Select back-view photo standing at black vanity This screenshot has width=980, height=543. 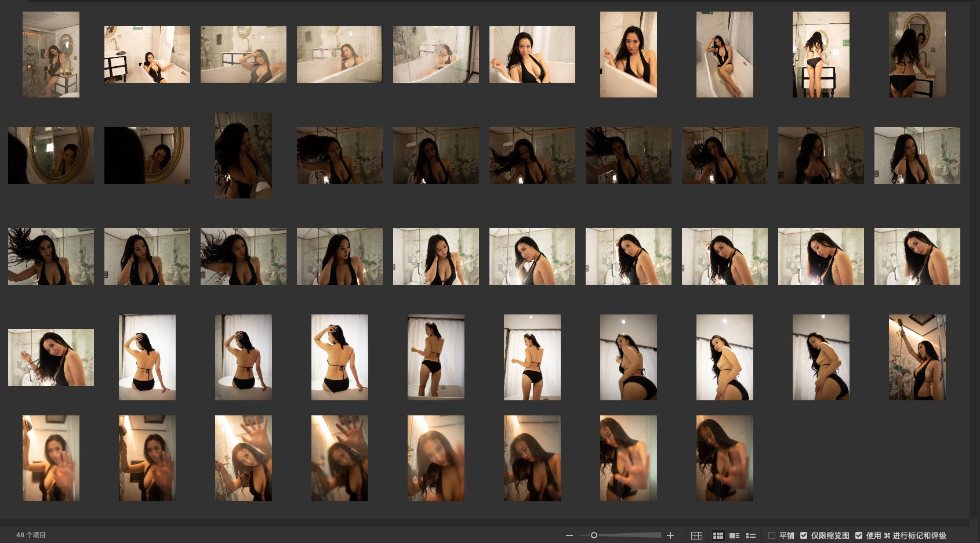click(x=821, y=55)
